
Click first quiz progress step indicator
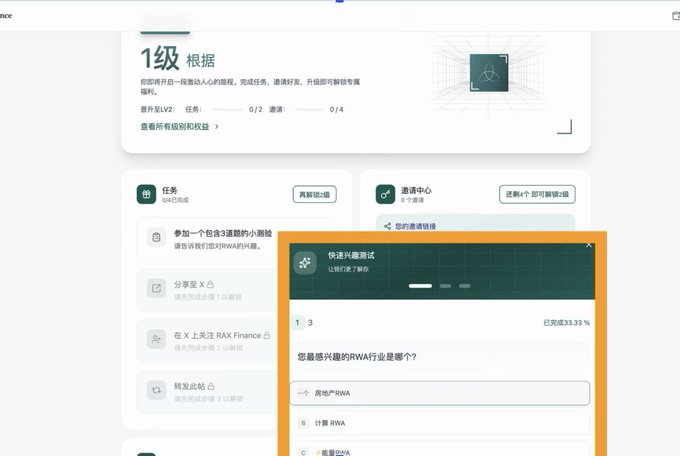point(420,286)
